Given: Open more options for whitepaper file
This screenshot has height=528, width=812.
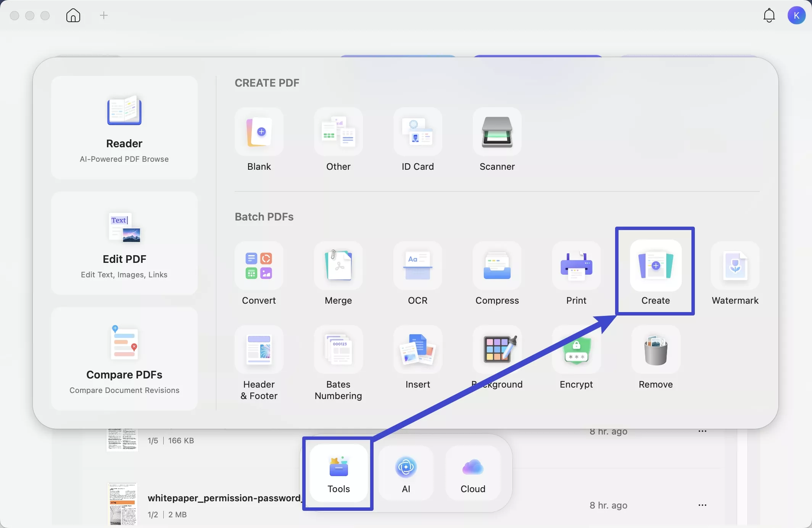Looking at the screenshot, I should (x=702, y=505).
